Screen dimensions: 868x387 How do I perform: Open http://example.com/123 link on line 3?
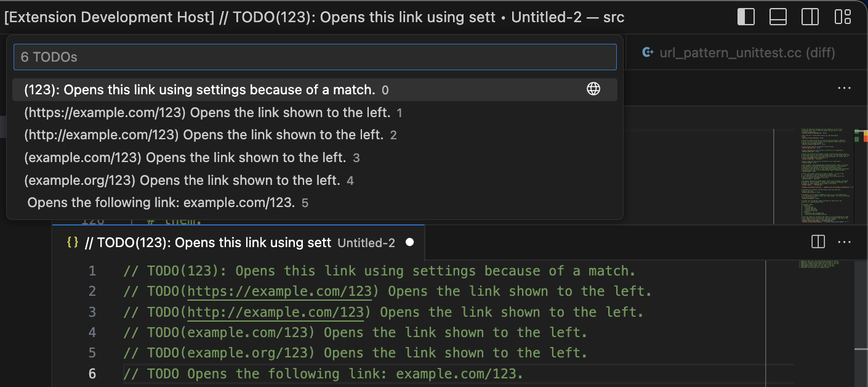(276, 312)
